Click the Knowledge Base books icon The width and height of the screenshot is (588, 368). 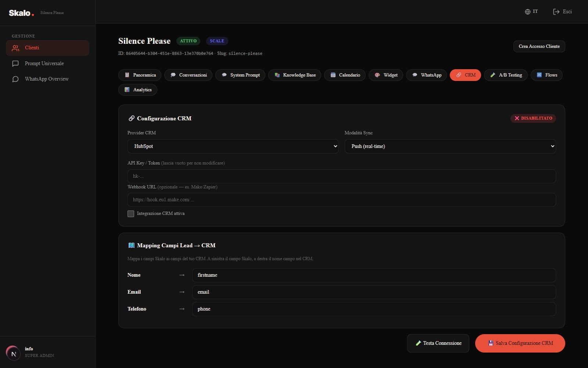277,75
